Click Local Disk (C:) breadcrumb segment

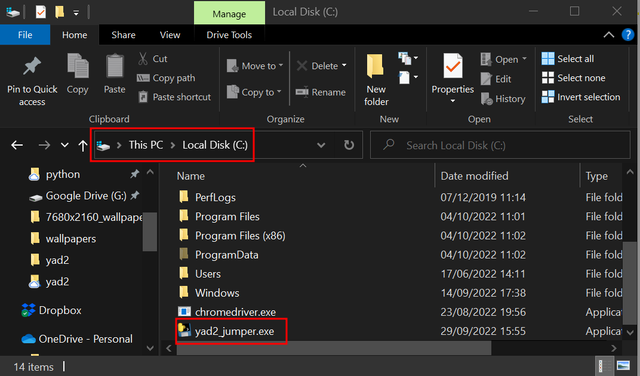[x=215, y=145]
